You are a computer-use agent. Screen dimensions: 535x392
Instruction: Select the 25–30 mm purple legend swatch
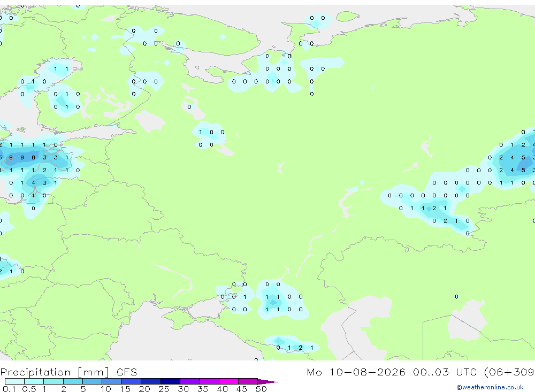point(170,381)
